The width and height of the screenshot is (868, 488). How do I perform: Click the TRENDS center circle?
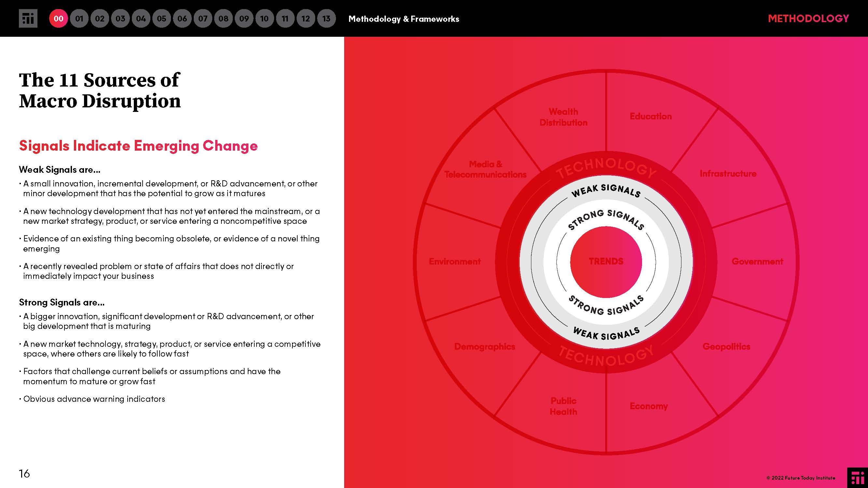pyautogui.click(x=606, y=261)
